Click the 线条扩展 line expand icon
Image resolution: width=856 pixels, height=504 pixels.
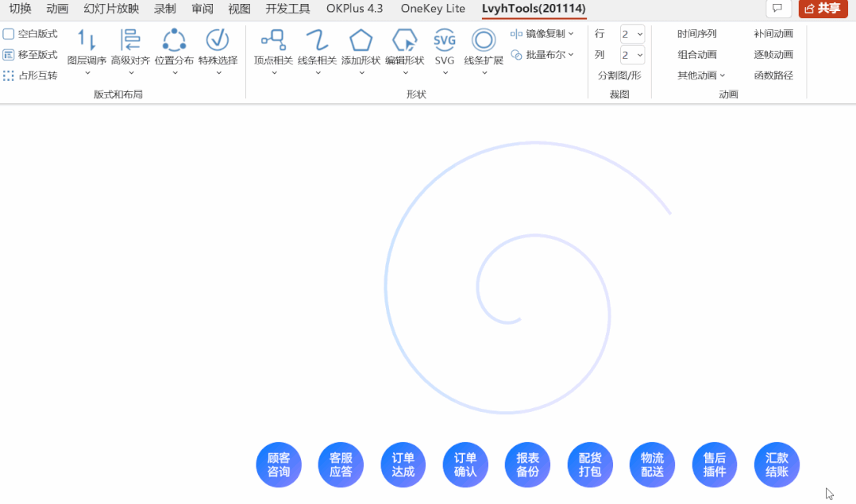pos(484,40)
